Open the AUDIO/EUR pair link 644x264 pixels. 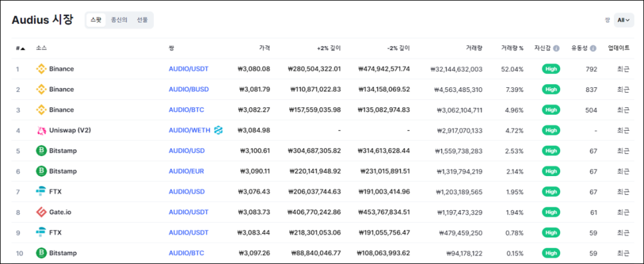[x=187, y=171]
